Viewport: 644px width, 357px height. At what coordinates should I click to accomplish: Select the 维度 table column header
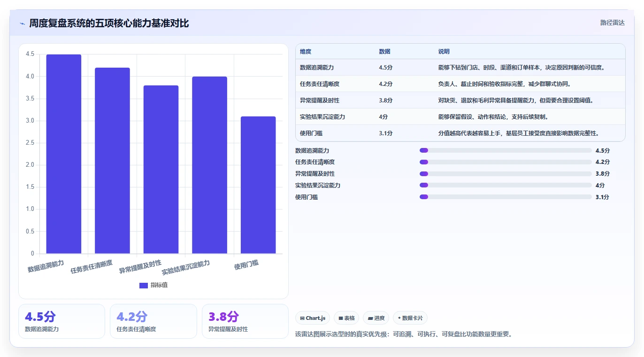(x=306, y=52)
